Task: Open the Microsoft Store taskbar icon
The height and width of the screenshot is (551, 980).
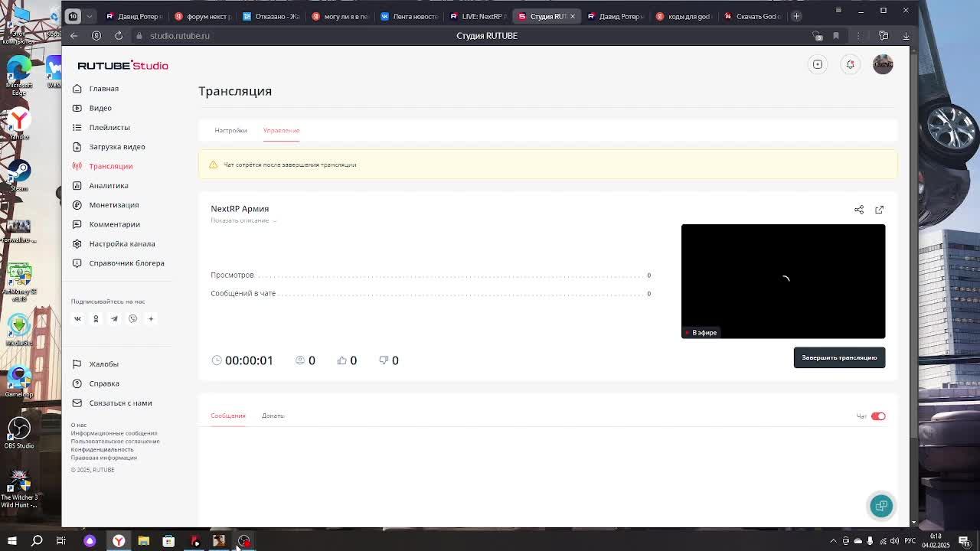Action: click(x=168, y=541)
